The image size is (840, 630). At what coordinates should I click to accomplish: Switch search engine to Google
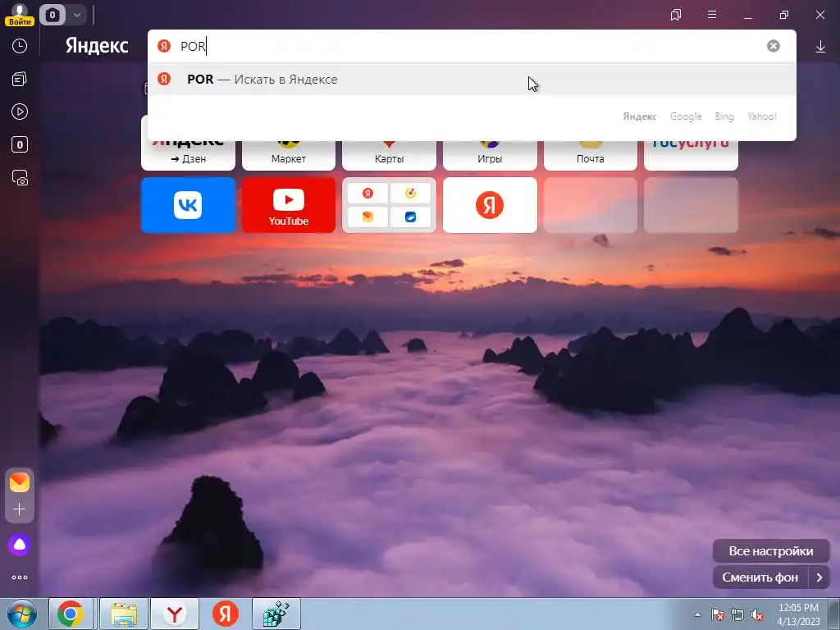[686, 116]
